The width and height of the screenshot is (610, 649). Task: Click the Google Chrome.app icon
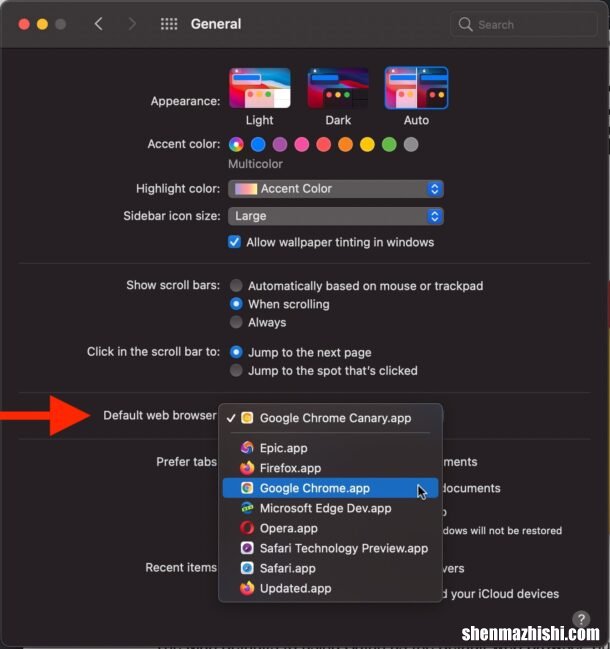click(x=247, y=488)
